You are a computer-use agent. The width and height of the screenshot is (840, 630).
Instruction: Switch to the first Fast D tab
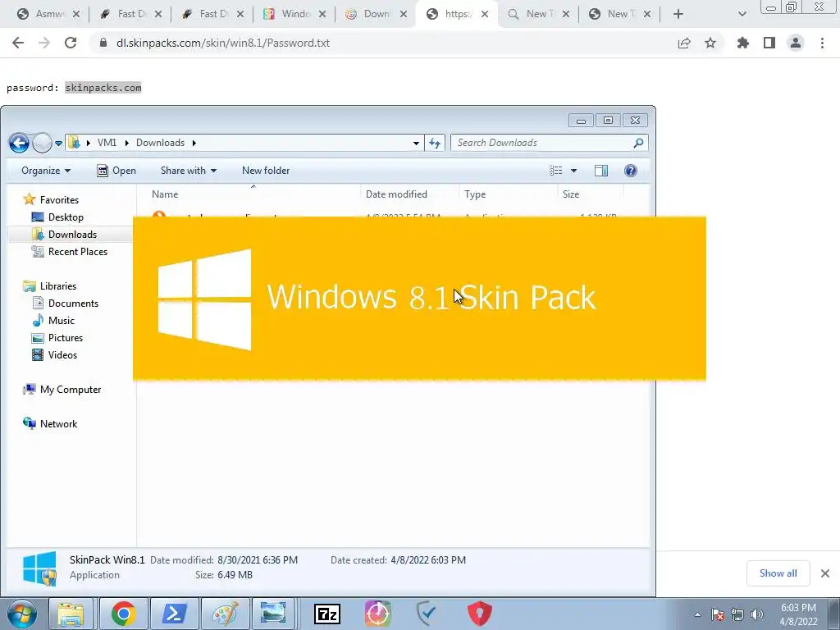pos(130,14)
